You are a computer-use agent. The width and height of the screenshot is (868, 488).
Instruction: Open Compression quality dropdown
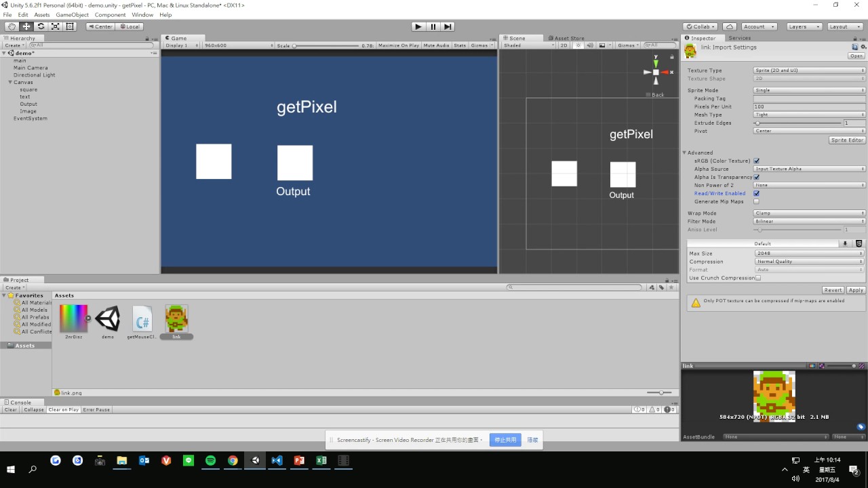point(810,262)
